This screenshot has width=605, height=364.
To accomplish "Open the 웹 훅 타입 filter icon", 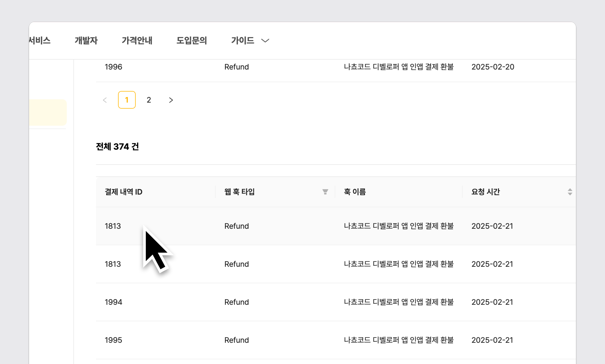I will pyautogui.click(x=325, y=192).
